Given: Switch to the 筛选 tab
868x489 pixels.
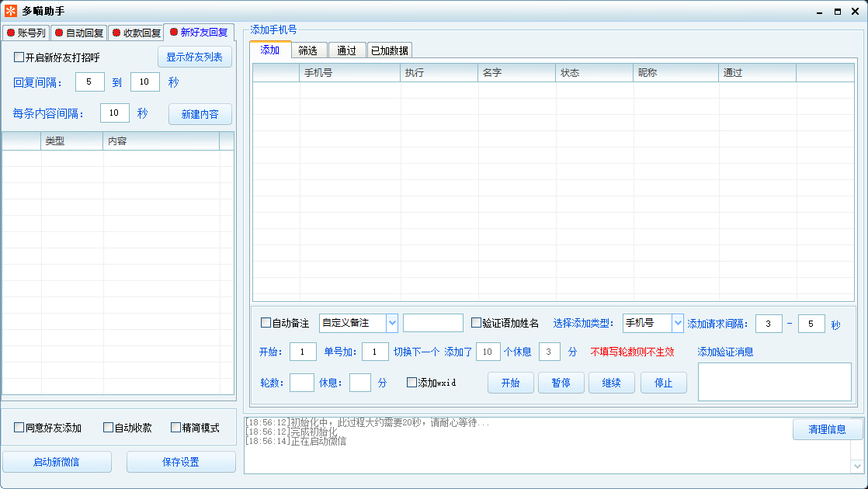Looking at the screenshot, I should click(307, 50).
